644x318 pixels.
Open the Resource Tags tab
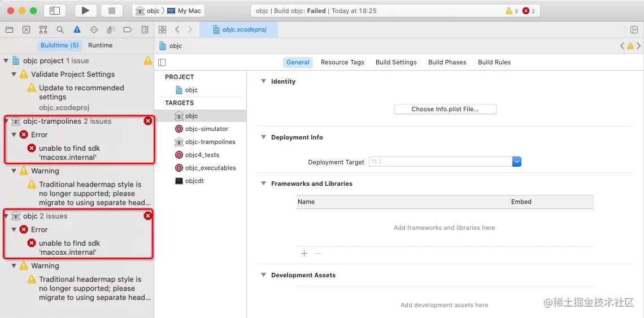[x=342, y=63]
